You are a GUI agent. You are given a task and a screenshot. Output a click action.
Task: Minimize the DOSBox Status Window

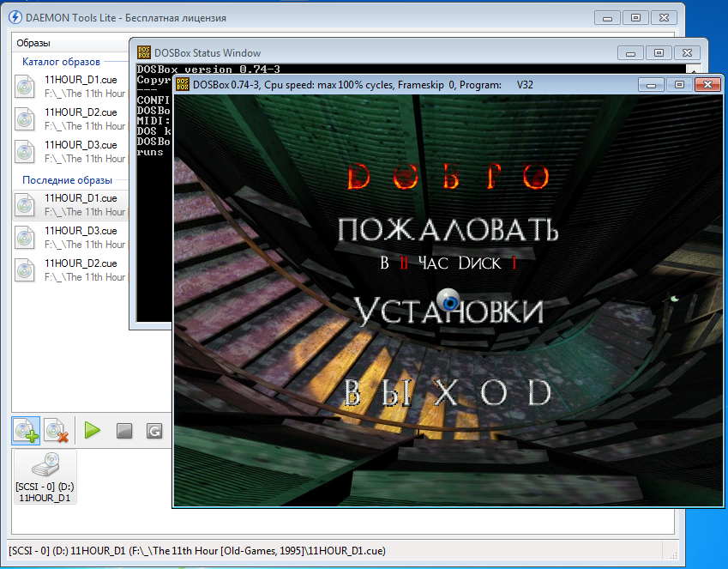(x=630, y=53)
